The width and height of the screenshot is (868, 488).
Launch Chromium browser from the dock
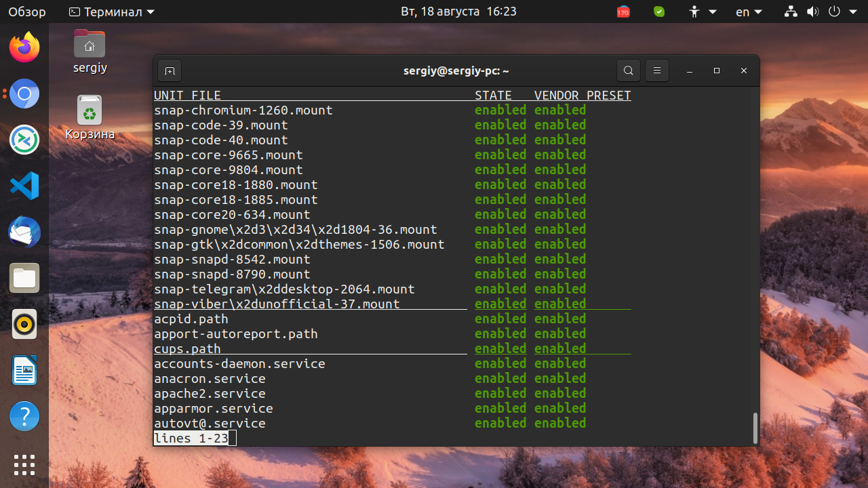coord(24,94)
